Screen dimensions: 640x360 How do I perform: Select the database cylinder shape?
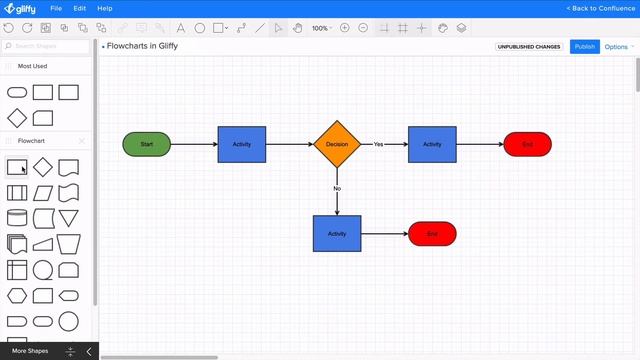pyautogui.click(x=17, y=218)
